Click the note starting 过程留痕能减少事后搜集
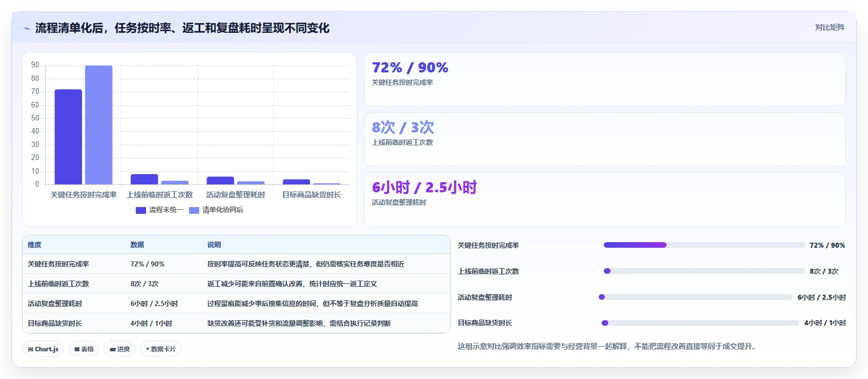Image resolution: width=868 pixels, height=379 pixels. (312, 304)
